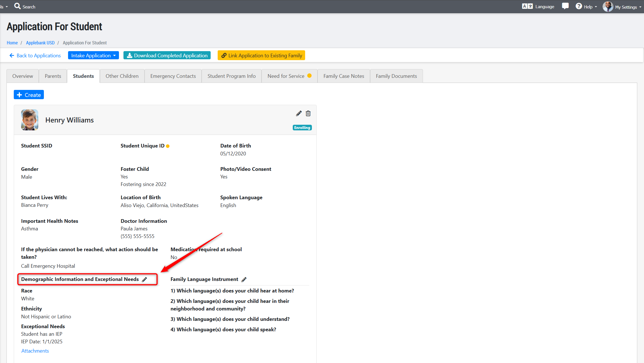Click the Search magnifier icon
Viewport: 644px width, 363px height.
point(17,6)
